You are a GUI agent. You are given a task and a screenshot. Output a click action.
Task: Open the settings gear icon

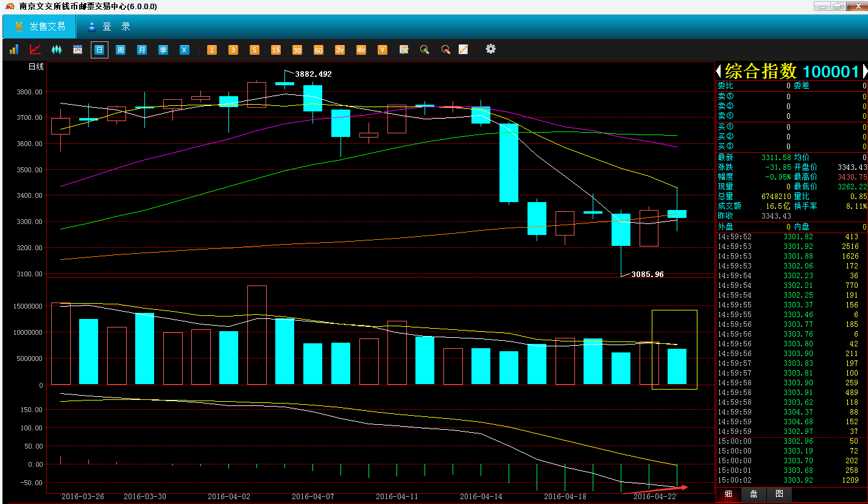(x=490, y=49)
